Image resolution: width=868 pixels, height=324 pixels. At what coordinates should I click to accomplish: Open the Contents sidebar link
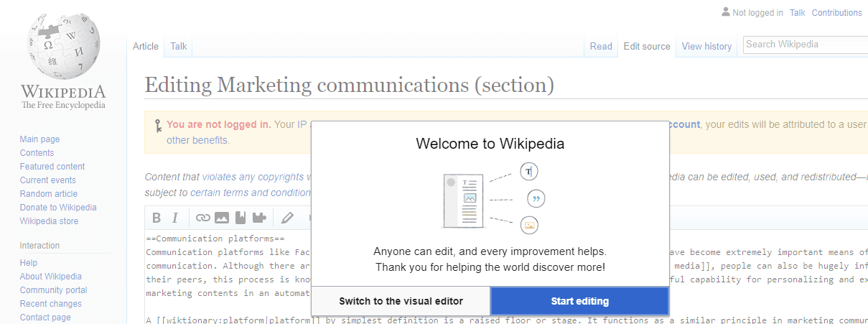pyautogui.click(x=37, y=153)
